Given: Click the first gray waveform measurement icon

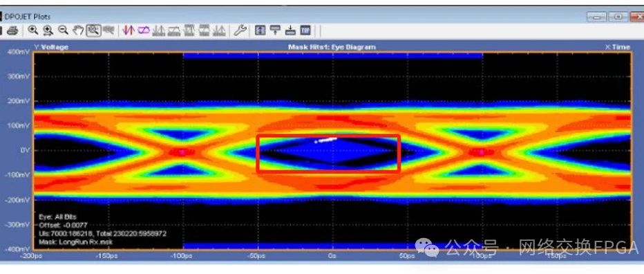Looking at the screenshot, I should (x=158, y=30).
